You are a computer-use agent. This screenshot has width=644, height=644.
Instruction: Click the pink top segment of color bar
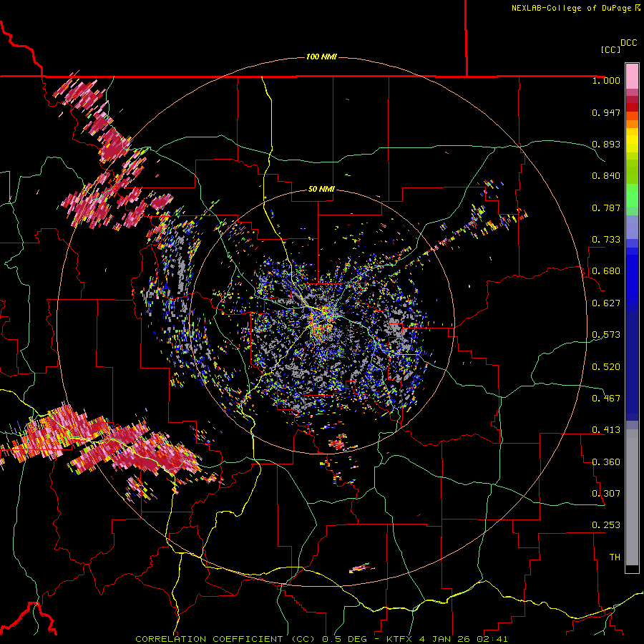point(632,77)
